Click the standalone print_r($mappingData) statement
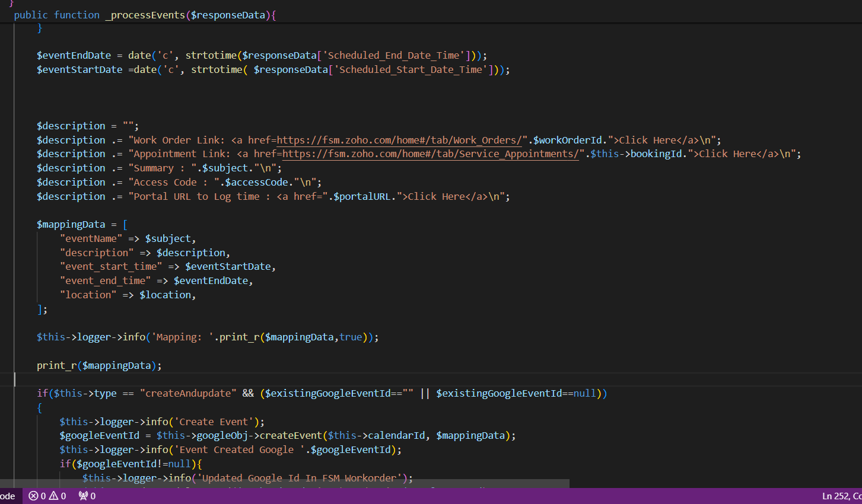The height and width of the screenshot is (504, 862). click(x=99, y=365)
